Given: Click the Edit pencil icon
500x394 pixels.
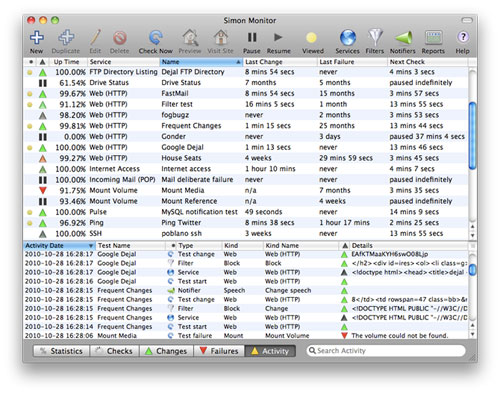Looking at the screenshot, I should pos(95,37).
